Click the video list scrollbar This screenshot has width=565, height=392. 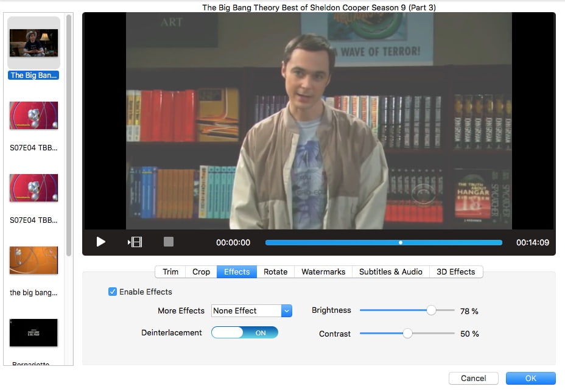click(x=69, y=136)
